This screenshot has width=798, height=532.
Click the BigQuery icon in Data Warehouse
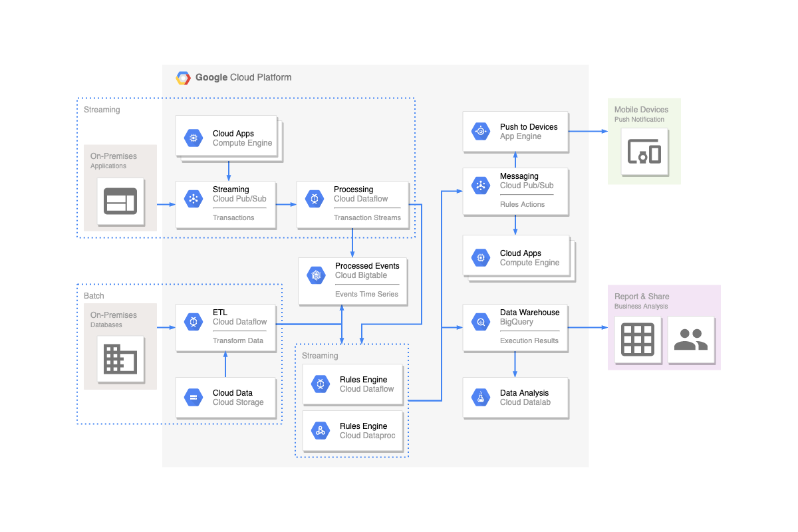pyautogui.click(x=481, y=322)
